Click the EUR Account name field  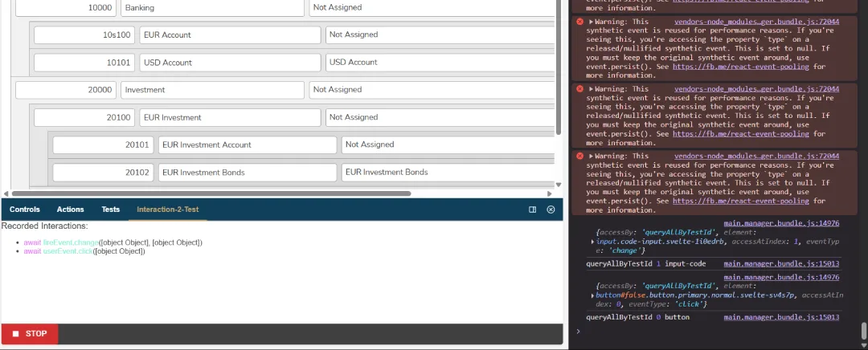point(230,35)
